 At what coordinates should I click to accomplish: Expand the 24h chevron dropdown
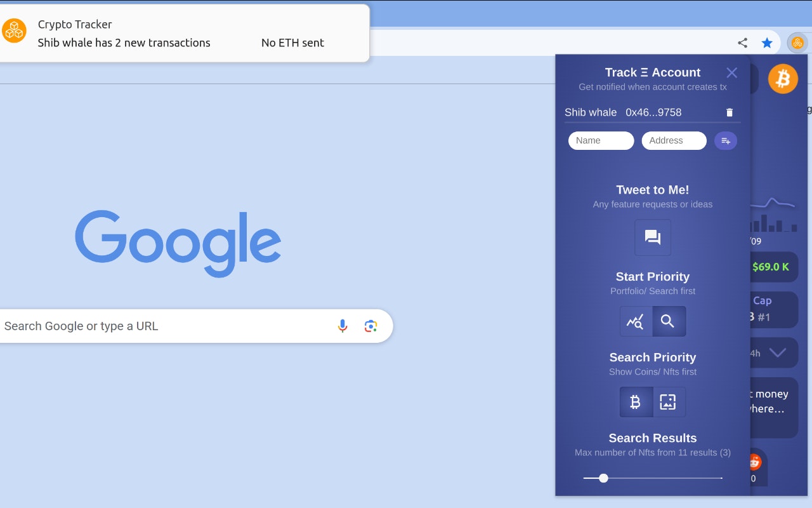777,352
